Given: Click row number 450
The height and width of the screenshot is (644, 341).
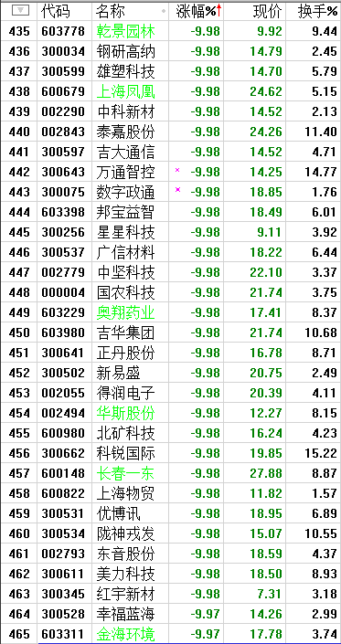Looking at the screenshot, I should coord(19,333).
